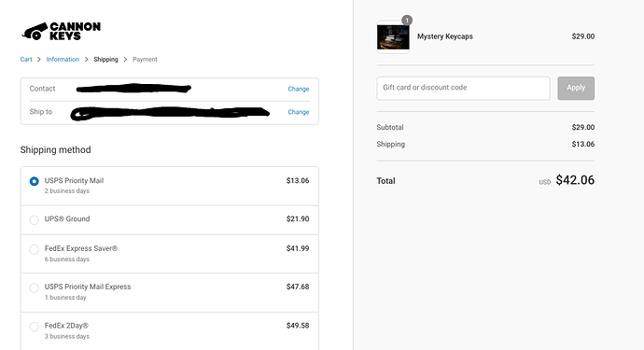Click chevron after Information breadcrumb
Screen dimensions: 644x350
(x=86, y=60)
